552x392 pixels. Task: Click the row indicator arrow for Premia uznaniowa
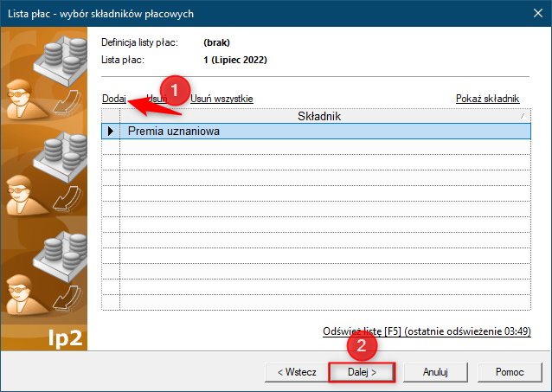click(111, 131)
